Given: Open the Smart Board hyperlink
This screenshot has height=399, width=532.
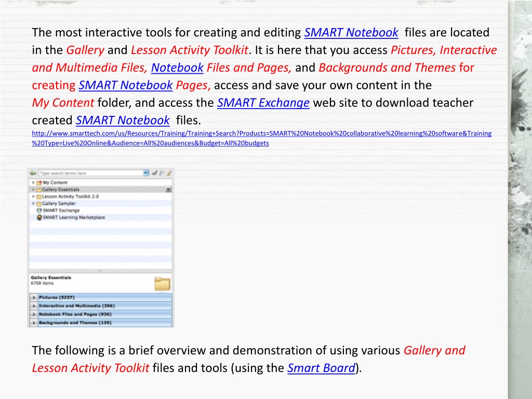Looking at the screenshot, I should [321, 368].
